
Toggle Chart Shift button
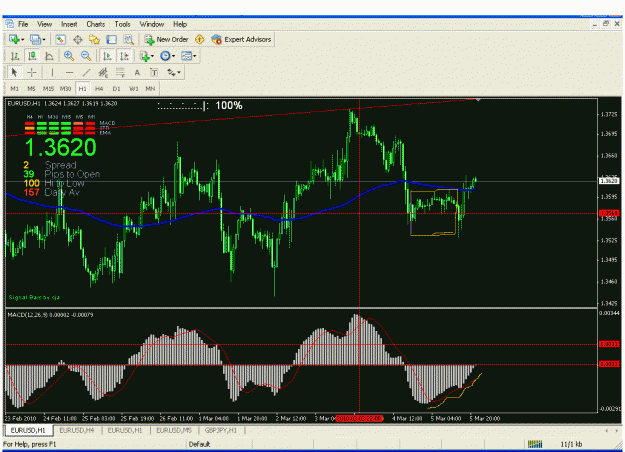(124, 56)
